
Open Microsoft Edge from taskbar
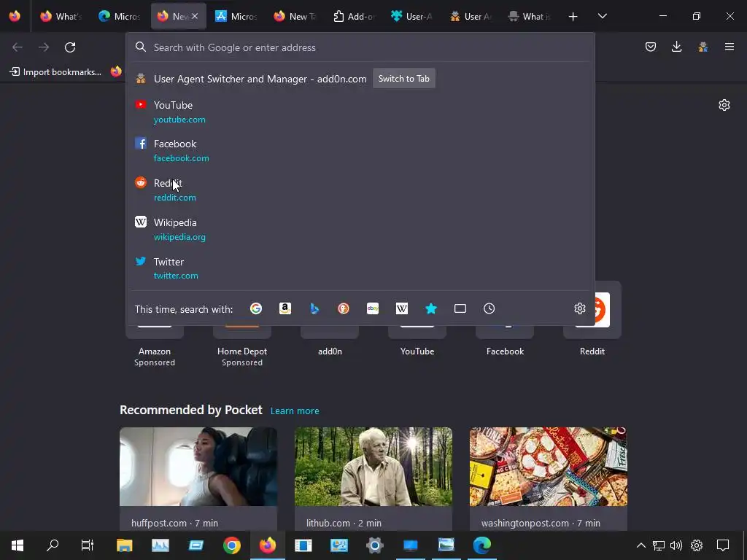(482, 545)
